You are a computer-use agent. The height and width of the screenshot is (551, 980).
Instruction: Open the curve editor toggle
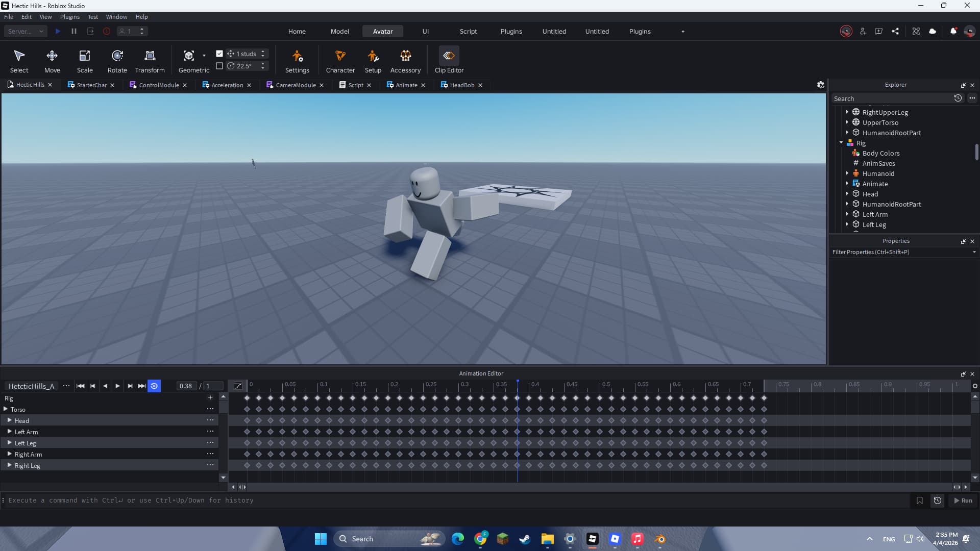point(238,386)
